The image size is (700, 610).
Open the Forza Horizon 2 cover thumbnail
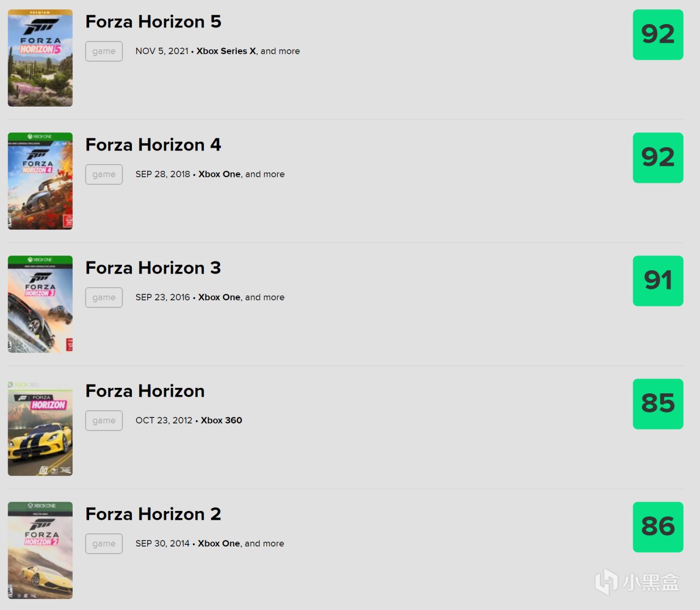(40, 550)
